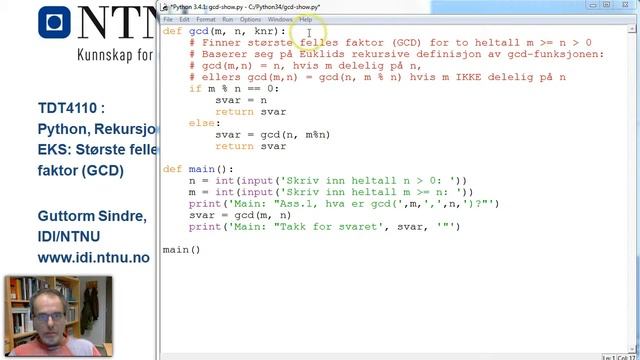Open the Run menu

point(227,19)
